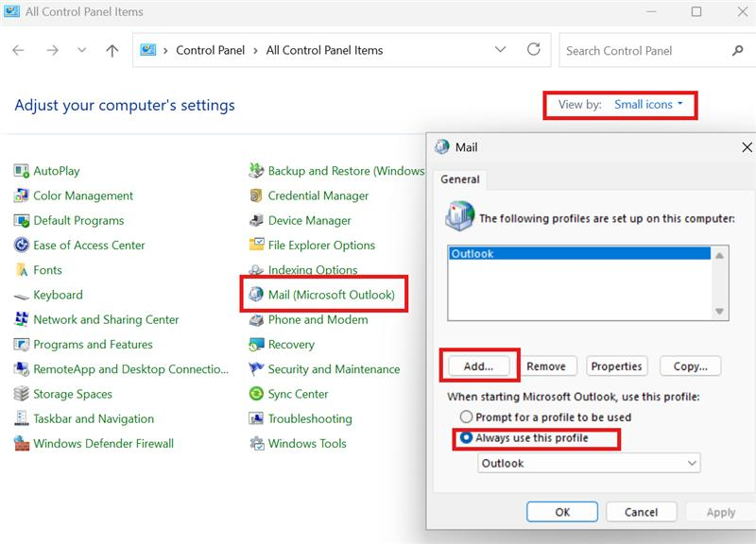Image resolution: width=756 pixels, height=544 pixels.
Task: Confirm with the OK button
Action: coord(562,512)
